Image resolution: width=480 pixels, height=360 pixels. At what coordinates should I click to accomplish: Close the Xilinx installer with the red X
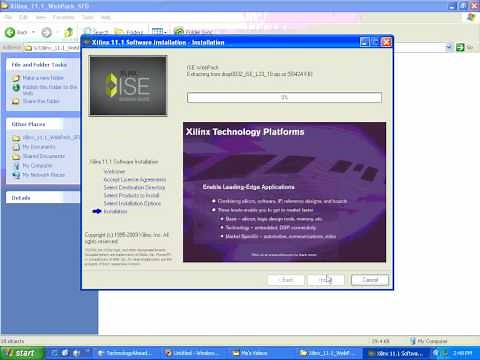pyautogui.click(x=386, y=42)
